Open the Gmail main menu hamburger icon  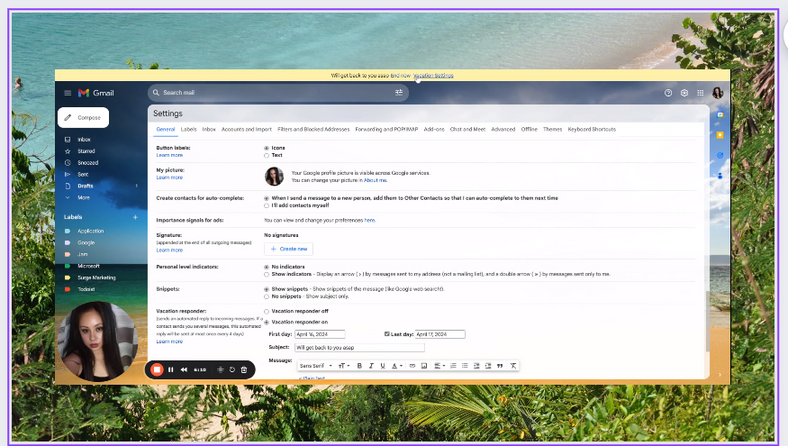(67, 93)
